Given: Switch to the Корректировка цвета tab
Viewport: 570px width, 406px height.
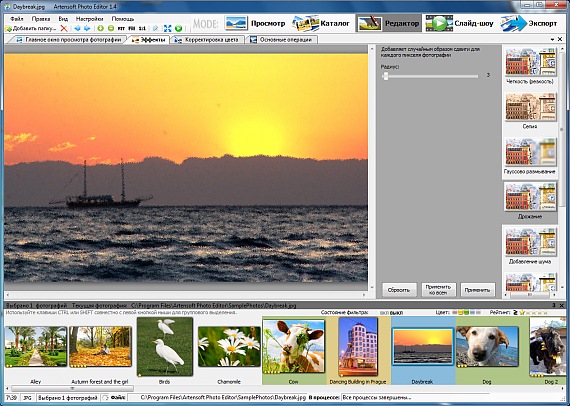Looking at the screenshot, I should click(x=207, y=40).
